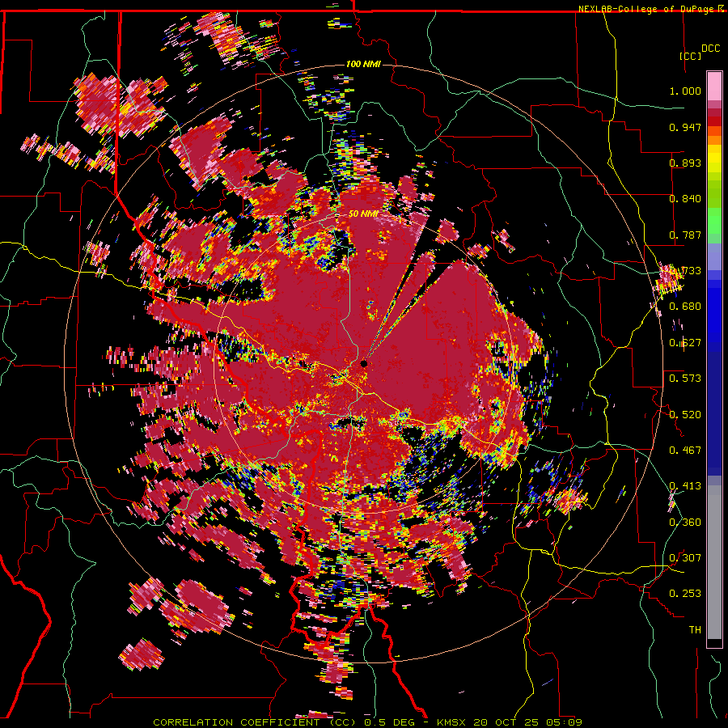Click the 0.467 color scale value
The image size is (728, 728).
pyautogui.click(x=685, y=451)
